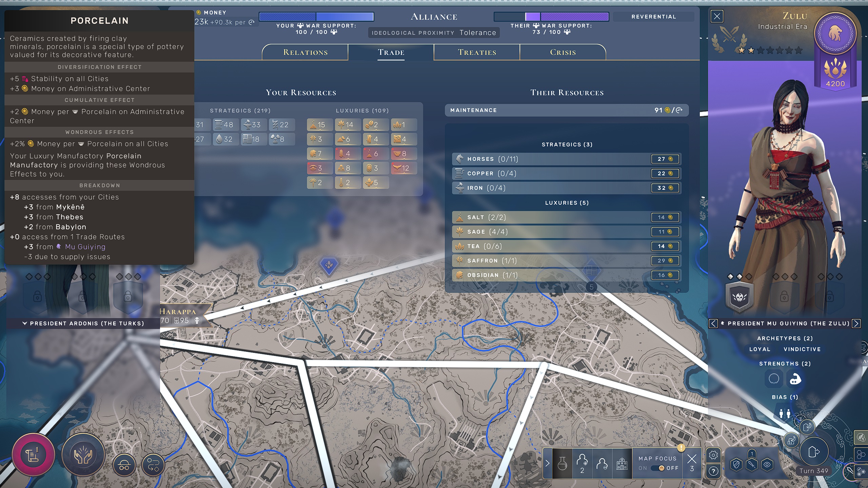The height and width of the screenshot is (488, 868).
Task: Select the Trade tab
Action: [391, 52]
